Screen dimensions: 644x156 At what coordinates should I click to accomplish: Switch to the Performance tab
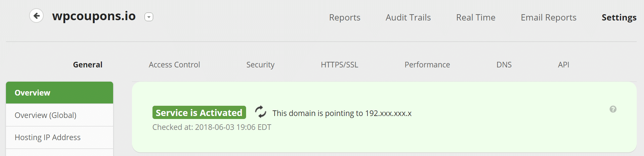(x=427, y=65)
